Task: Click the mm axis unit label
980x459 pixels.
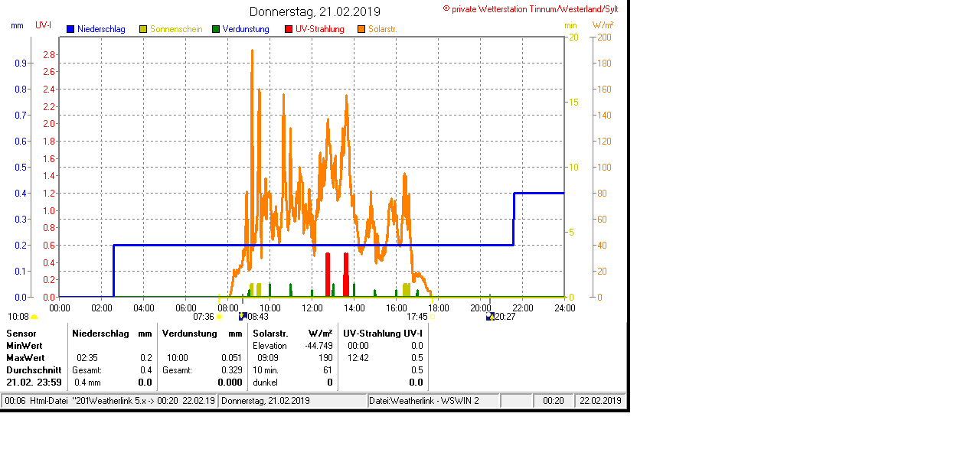Action: click(x=17, y=25)
